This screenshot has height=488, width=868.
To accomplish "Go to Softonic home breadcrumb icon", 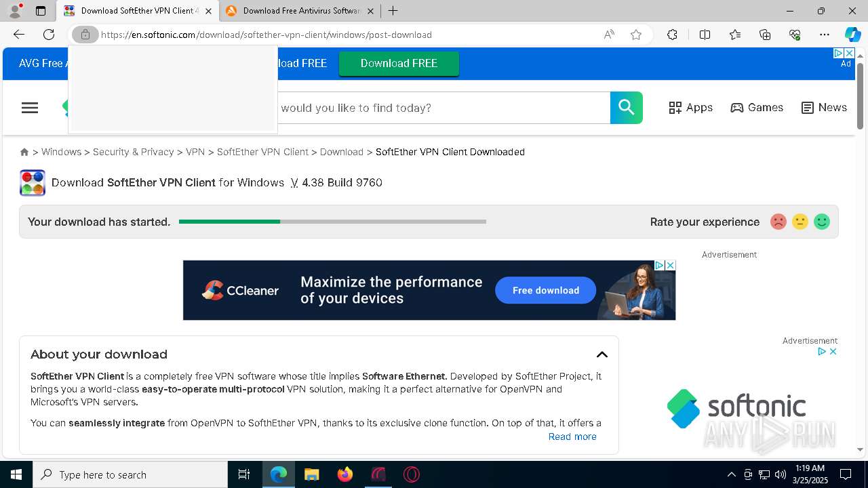I will tap(24, 152).
